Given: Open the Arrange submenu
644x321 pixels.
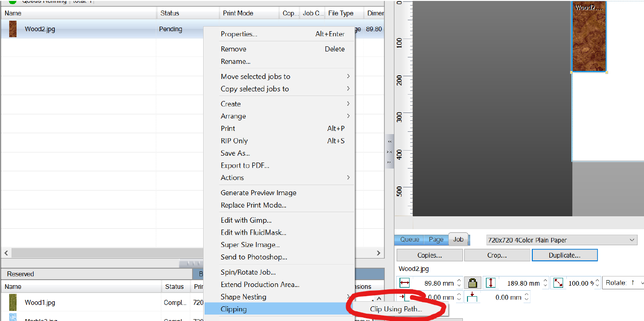Looking at the screenshot, I should 279,116.
